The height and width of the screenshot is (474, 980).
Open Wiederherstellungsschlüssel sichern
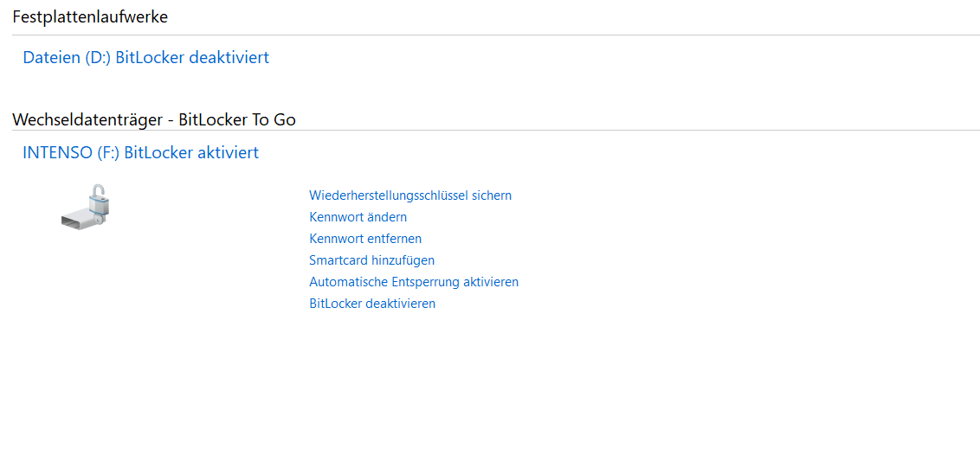(410, 195)
